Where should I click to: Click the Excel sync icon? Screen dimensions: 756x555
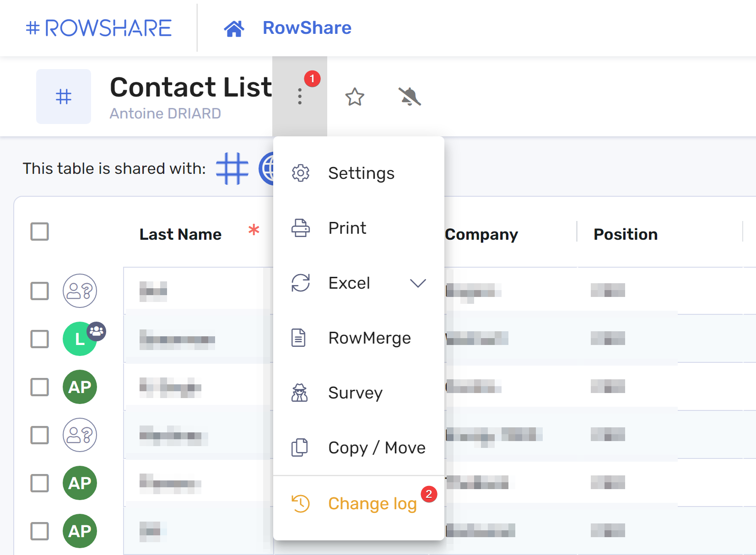[301, 283]
